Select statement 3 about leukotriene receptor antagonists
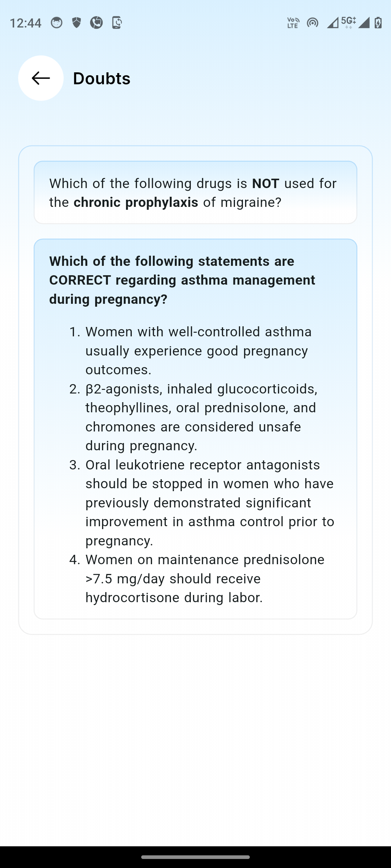Screen dimensions: 391x868 click(210, 503)
